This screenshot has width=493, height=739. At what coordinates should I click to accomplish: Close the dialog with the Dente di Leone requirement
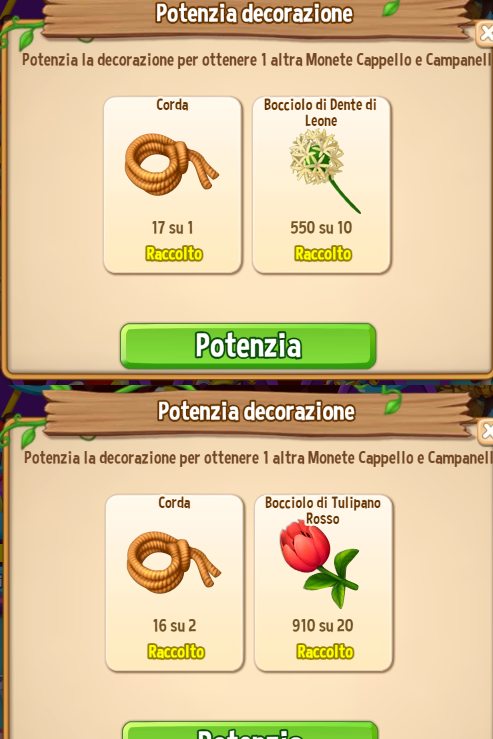485,33
